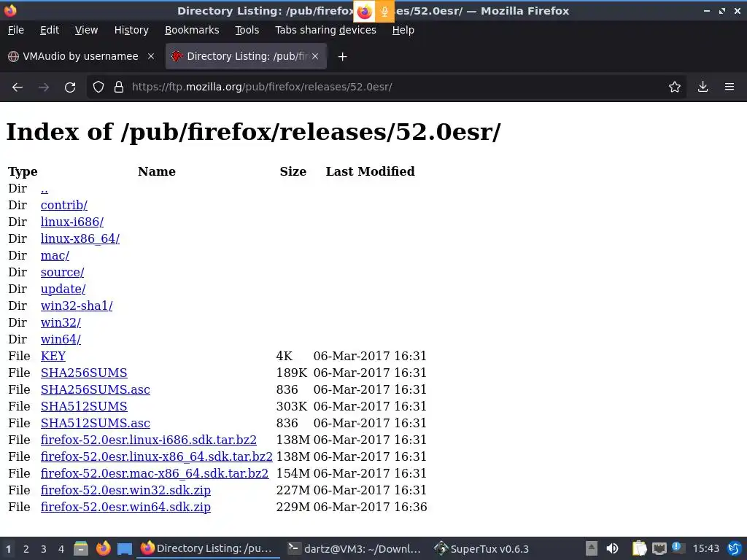This screenshot has height=560, width=747.
Task: Click the padlock site security icon
Action: tap(119, 87)
